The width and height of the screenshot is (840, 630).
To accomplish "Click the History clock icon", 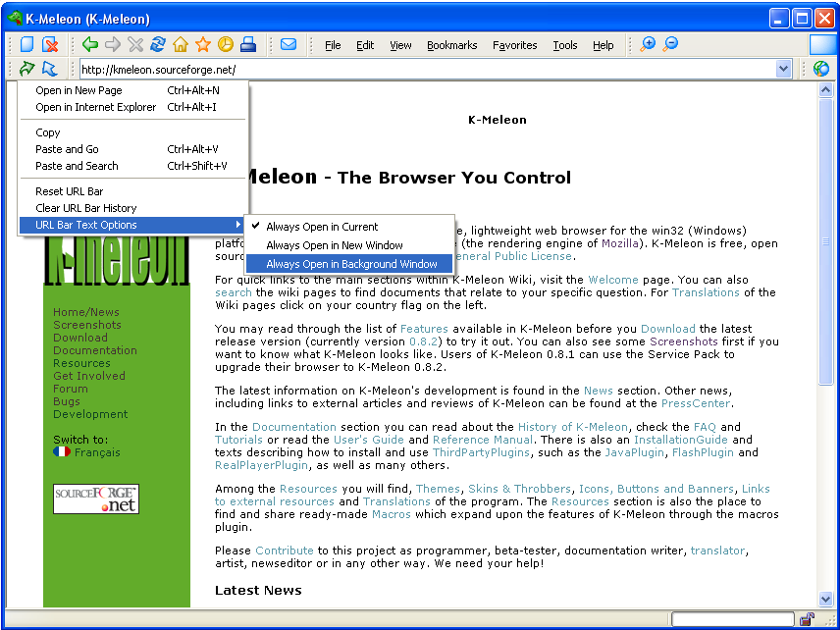I will 225,44.
